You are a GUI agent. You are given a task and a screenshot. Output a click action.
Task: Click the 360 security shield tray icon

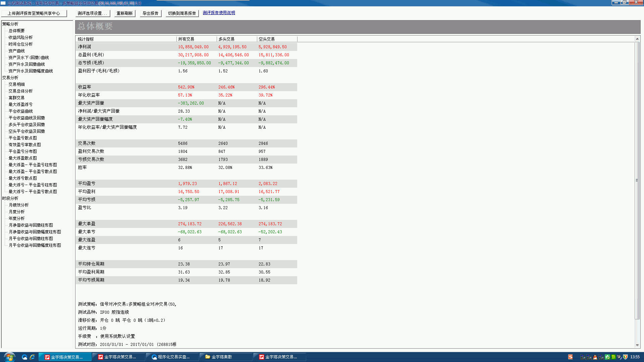tap(625, 357)
